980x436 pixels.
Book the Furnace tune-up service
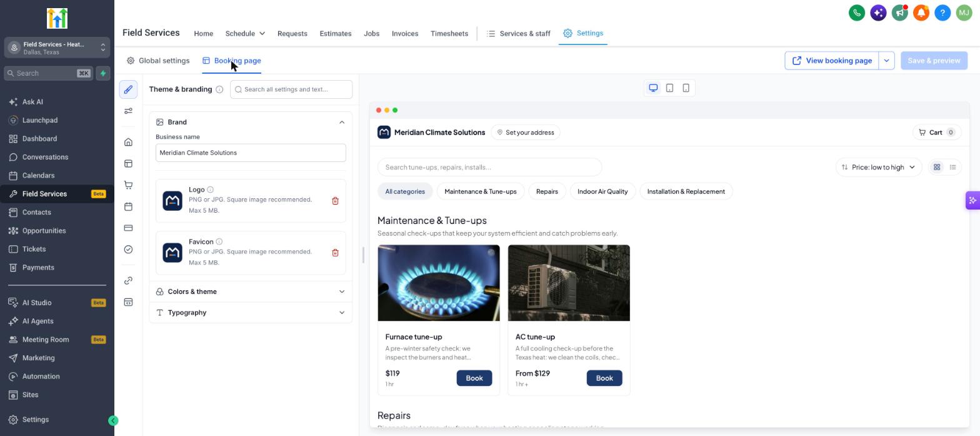click(474, 378)
